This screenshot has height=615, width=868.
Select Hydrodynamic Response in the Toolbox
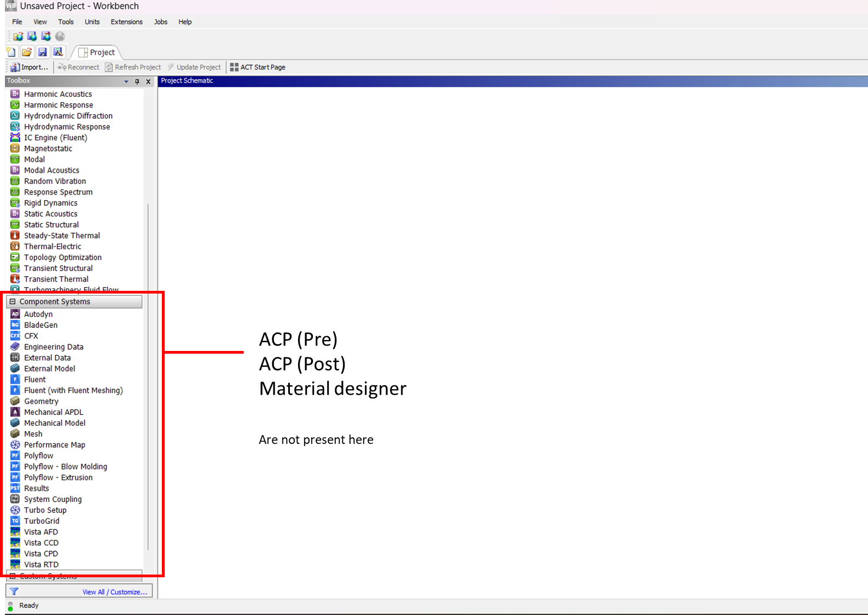click(x=67, y=127)
